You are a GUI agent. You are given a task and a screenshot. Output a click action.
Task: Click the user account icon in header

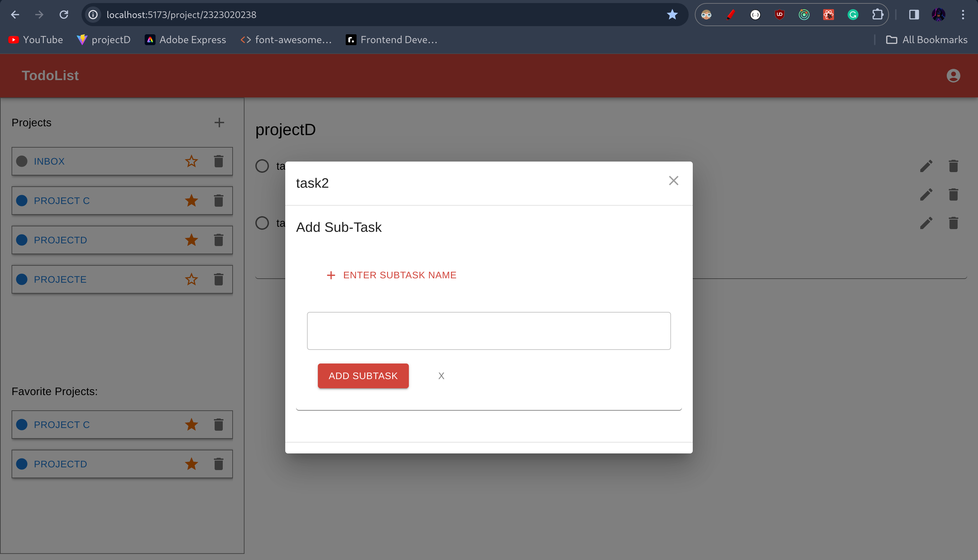tap(953, 76)
